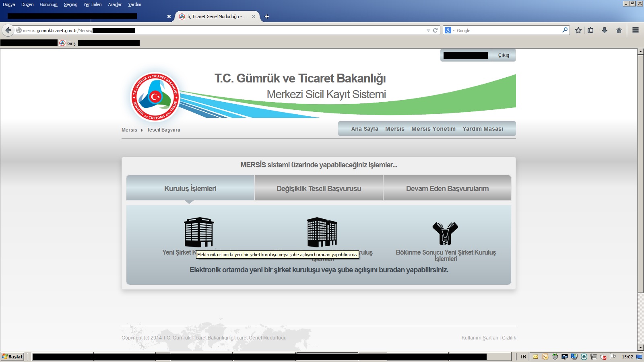The image size is (644, 362).
Task: Open the Yer İmleri menu
Action: click(93, 4)
